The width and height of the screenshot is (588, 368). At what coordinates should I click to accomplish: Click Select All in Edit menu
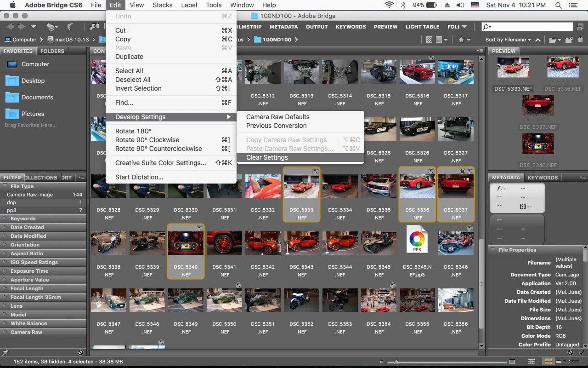click(171, 71)
